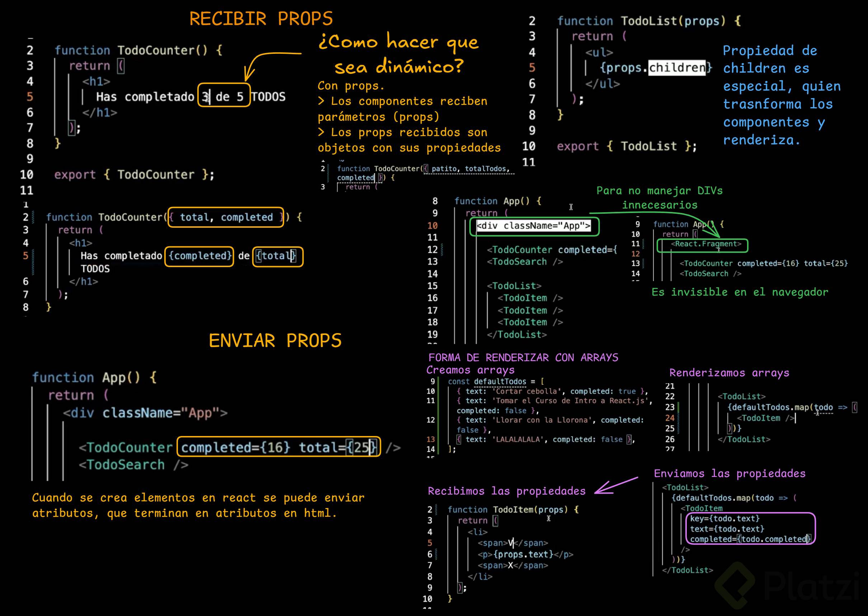Screen dimensions: 868x616
Task: Click the boxed '{total}' expression
Action: coord(277,257)
